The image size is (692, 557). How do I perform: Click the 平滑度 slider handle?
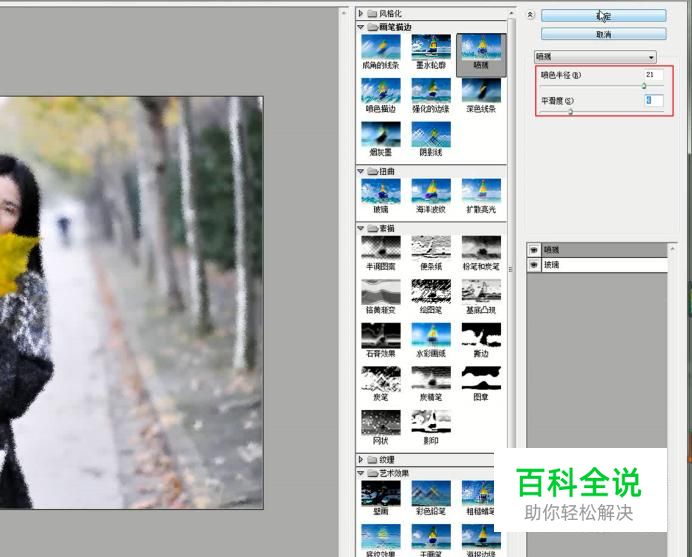(x=570, y=112)
